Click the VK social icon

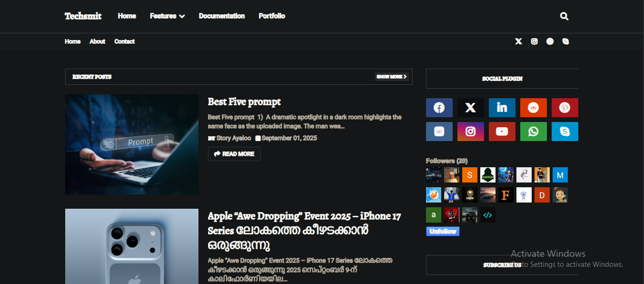(x=439, y=132)
